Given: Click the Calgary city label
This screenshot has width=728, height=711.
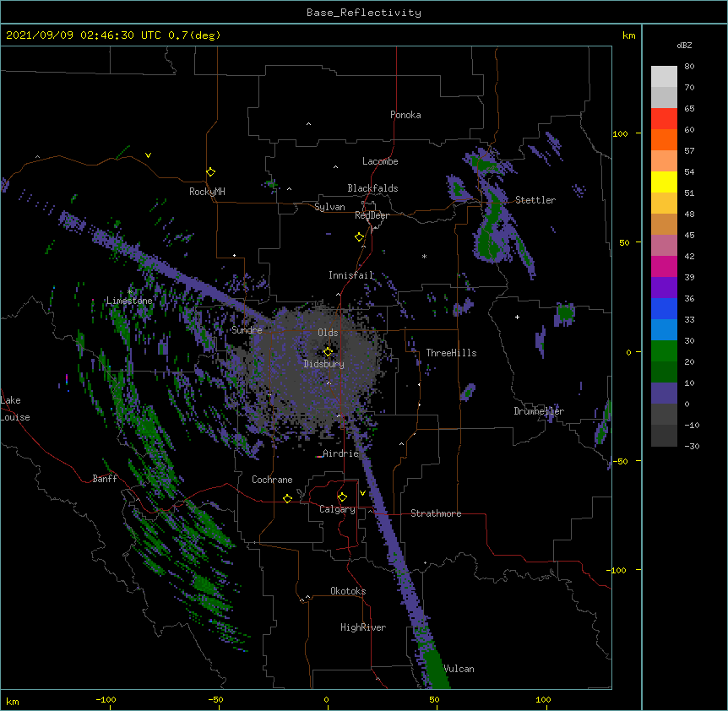Looking at the screenshot, I should click(337, 509).
